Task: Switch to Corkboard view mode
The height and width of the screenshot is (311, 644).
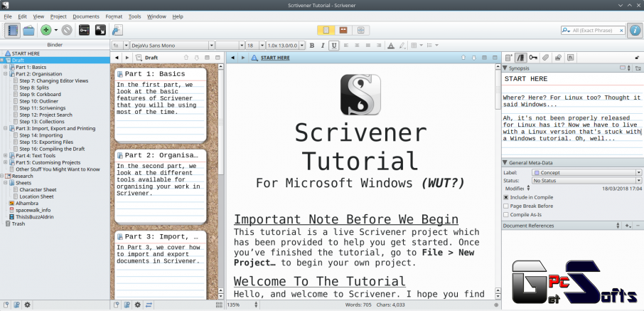Action: coord(343,30)
